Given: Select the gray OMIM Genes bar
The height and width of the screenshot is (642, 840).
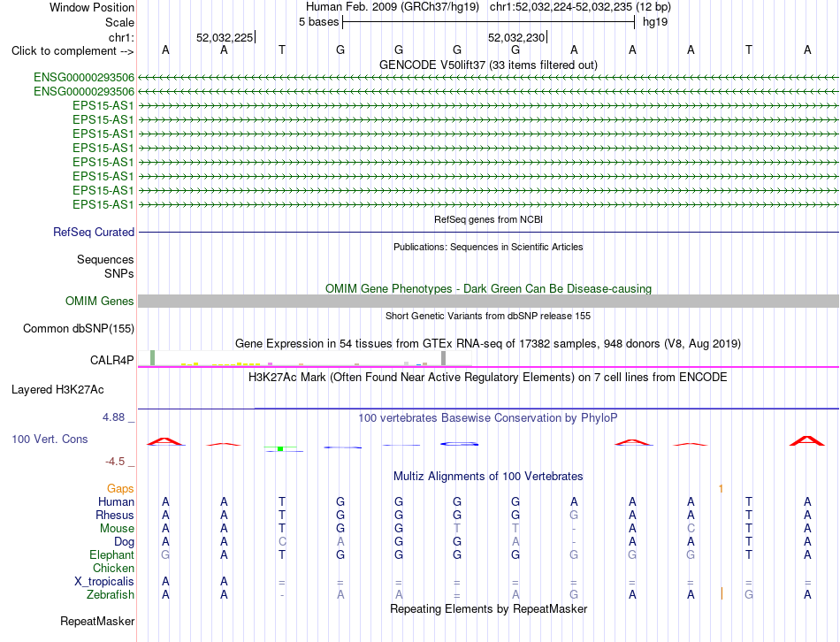Looking at the screenshot, I should point(488,301).
